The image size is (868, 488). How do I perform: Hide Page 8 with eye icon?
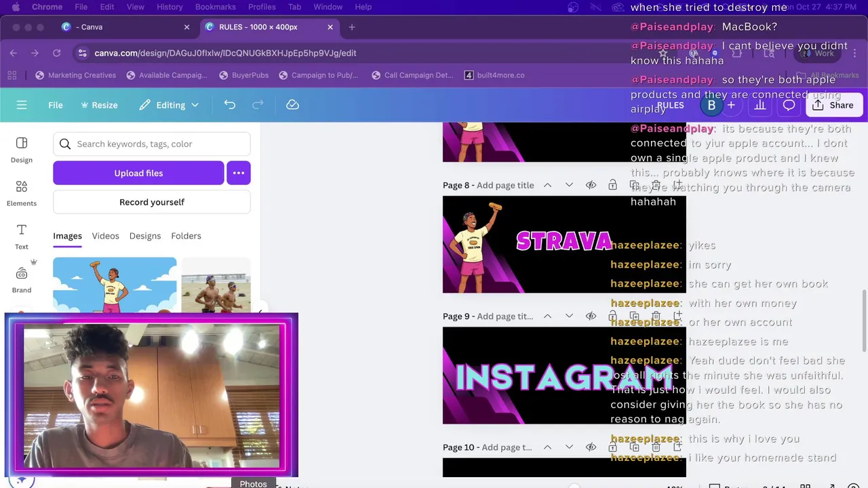(x=591, y=185)
